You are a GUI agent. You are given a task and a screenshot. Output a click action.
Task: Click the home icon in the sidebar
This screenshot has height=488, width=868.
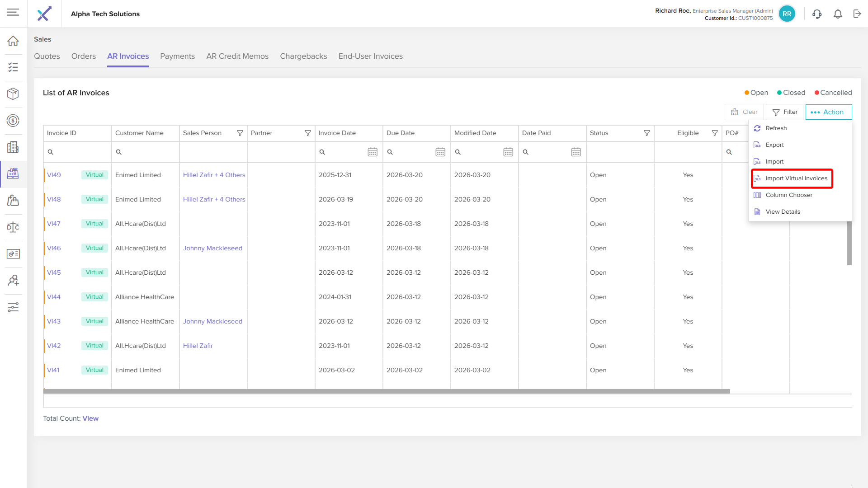coord(13,41)
